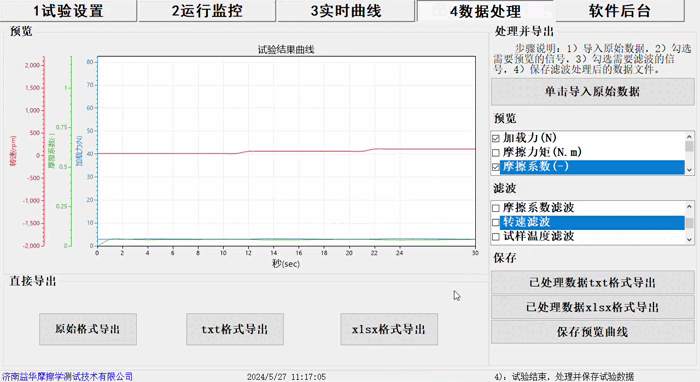Click 济南益华摩擦学测试技术有限公司 company link
The width and height of the screenshot is (700, 382).
(67, 377)
